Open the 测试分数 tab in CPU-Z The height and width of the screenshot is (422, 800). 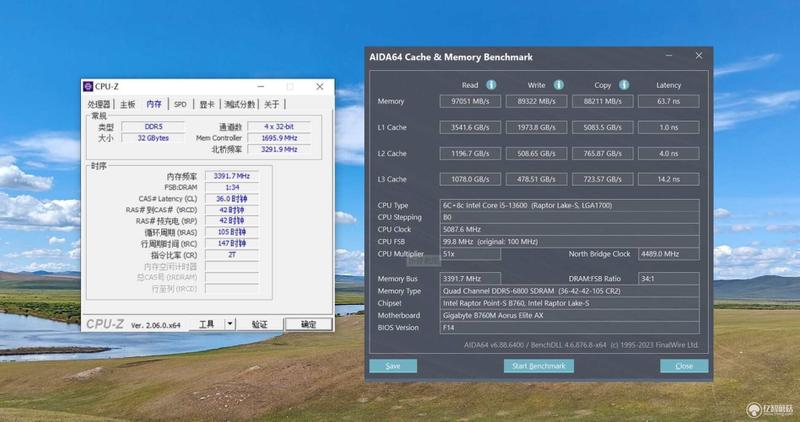point(239,104)
